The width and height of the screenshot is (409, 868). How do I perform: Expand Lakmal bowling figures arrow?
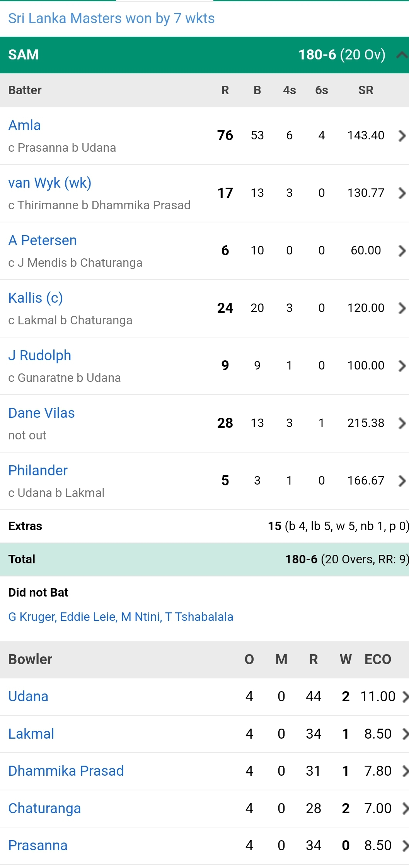coord(405,734)
